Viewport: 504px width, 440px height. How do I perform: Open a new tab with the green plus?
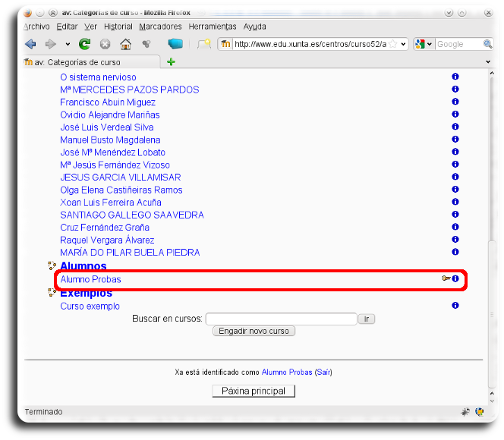(172, 62)
